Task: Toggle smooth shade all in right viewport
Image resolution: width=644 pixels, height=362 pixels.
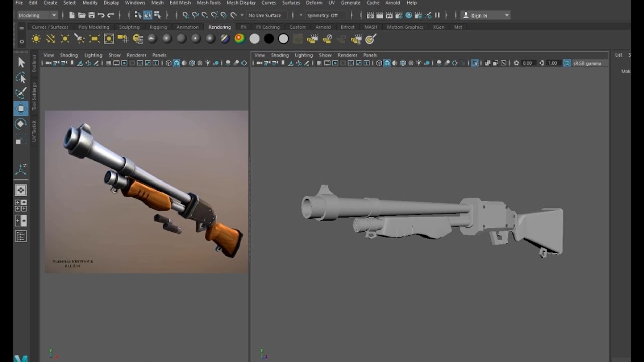Action: [x=387, y=63]
